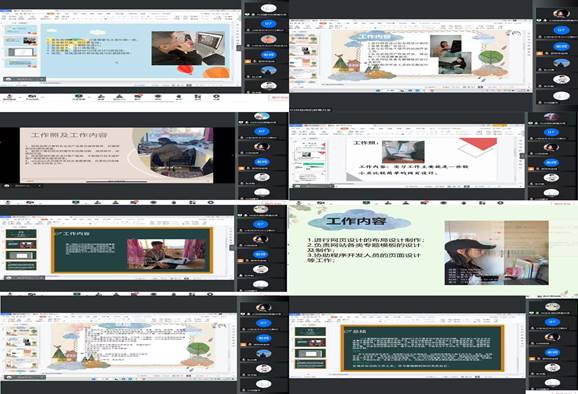Click the 工作照: label on the red-corner slide
The width and height of the screenshot is (578, 394).
[366, 142]
